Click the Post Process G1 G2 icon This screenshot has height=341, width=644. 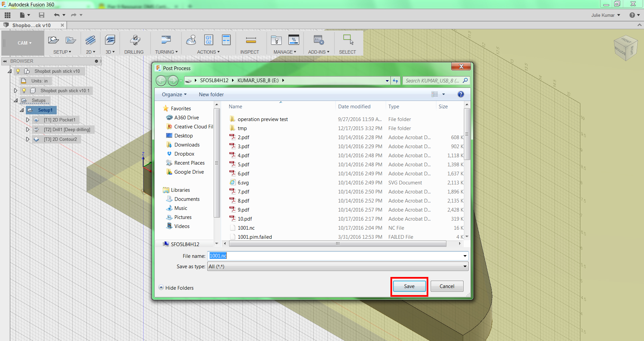pyautogui.click(x=209, y=40)
